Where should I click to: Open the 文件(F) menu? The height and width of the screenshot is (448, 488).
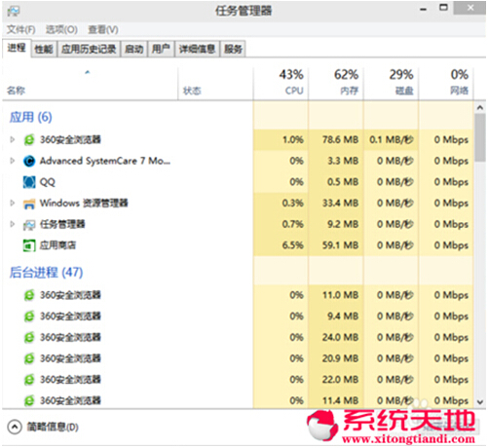point(21,30)
